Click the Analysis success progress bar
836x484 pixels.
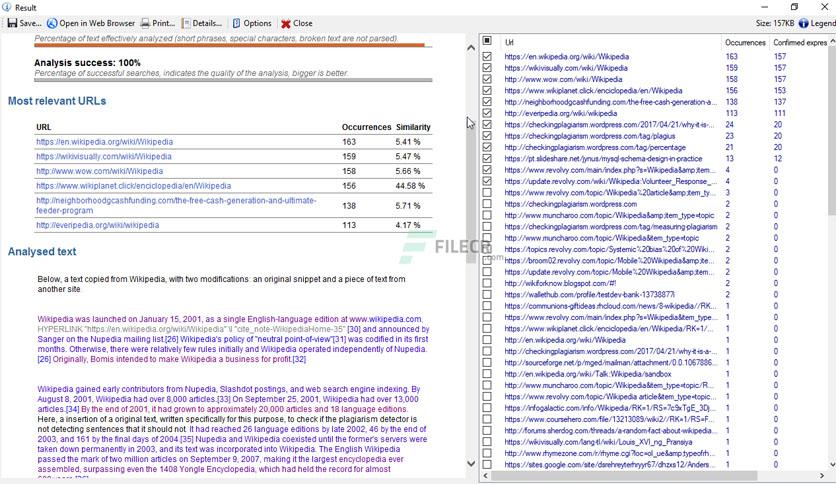coord(233,80)
